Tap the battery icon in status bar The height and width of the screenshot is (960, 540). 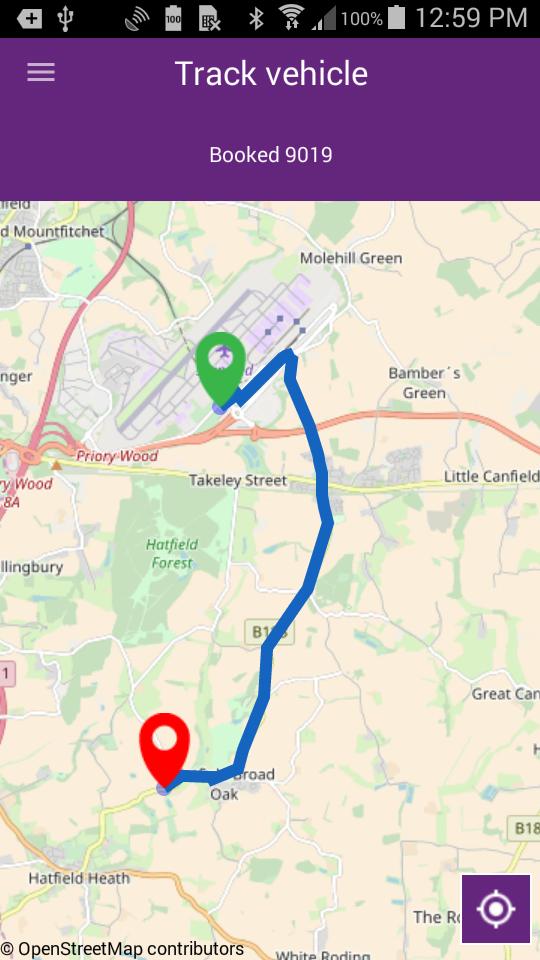click(397, 18)
